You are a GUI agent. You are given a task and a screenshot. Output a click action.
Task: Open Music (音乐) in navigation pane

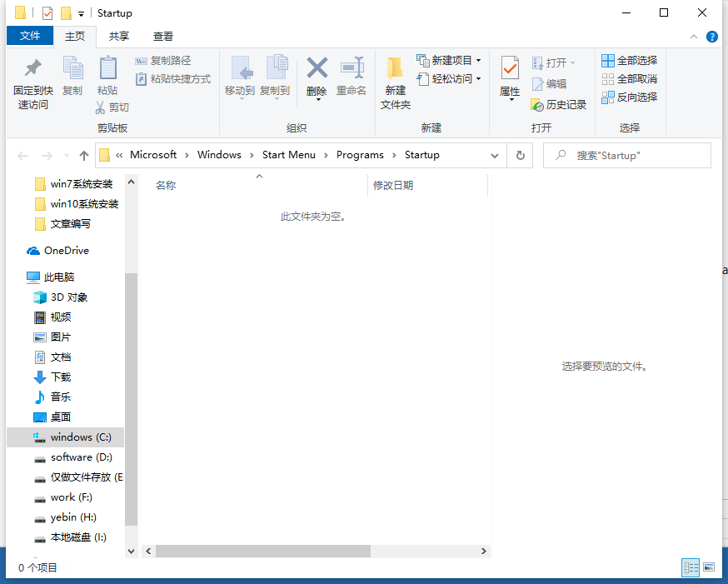click(x=53, y=397)
